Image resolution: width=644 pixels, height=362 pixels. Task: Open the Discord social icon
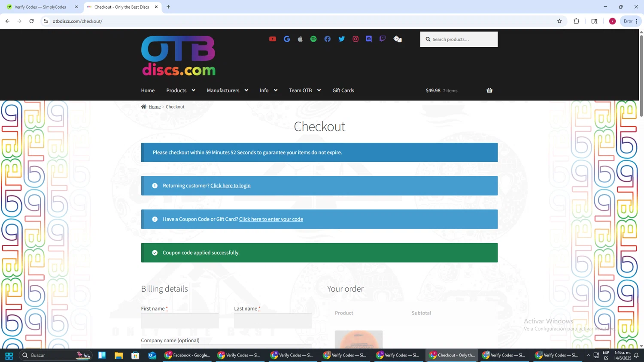(x=369, y=39)
